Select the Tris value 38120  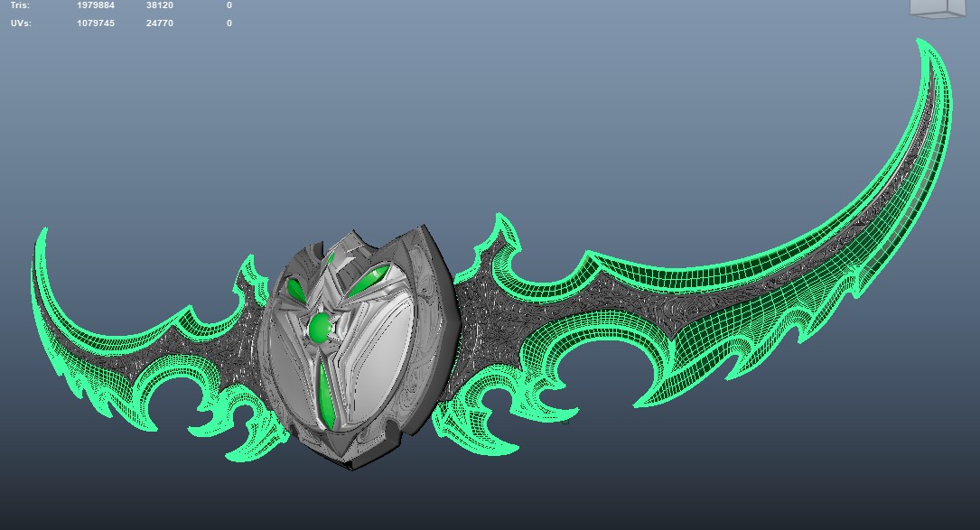coord(159,5)
